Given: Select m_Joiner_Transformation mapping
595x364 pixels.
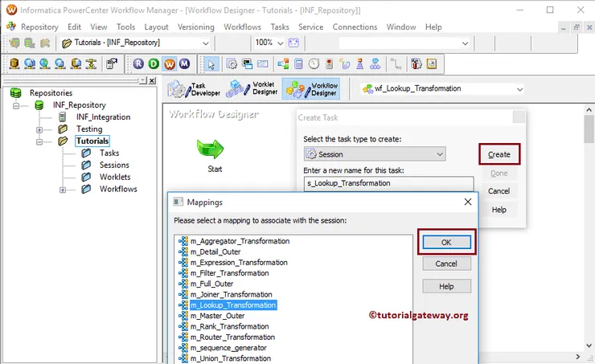Looking at the screenshot, I should (x=231, y=295).
